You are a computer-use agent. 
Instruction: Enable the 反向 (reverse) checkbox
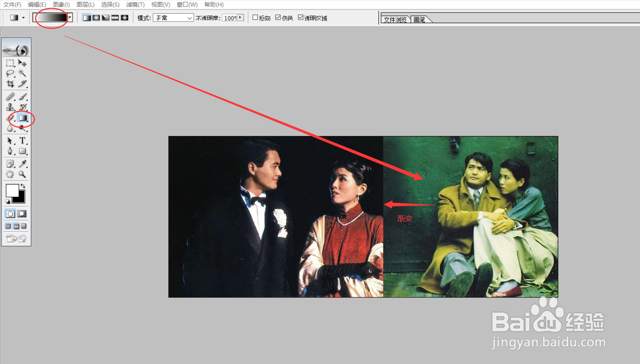click(255, 17)
